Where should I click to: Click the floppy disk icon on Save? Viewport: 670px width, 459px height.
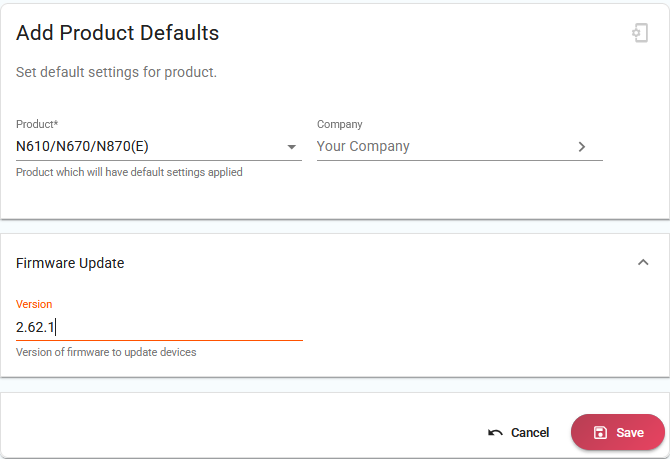click(600, 433)
